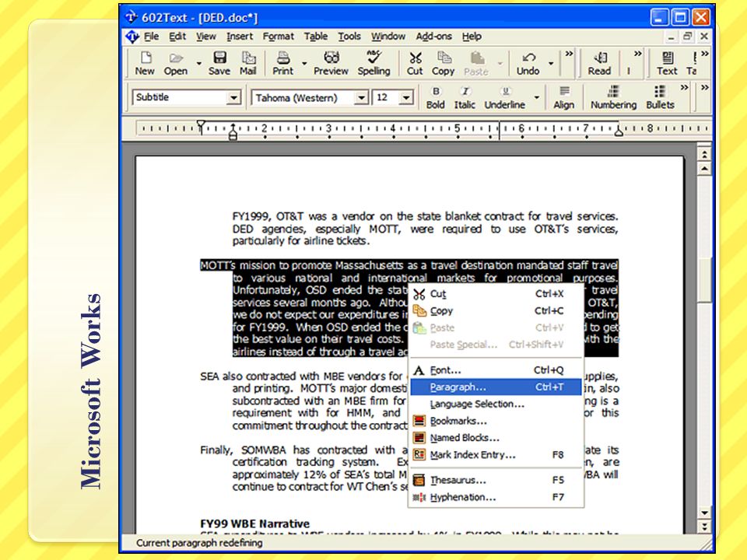This screenshot has height=560, width=747.
Task: Click the Read toolbar icon
Action: 599,63
